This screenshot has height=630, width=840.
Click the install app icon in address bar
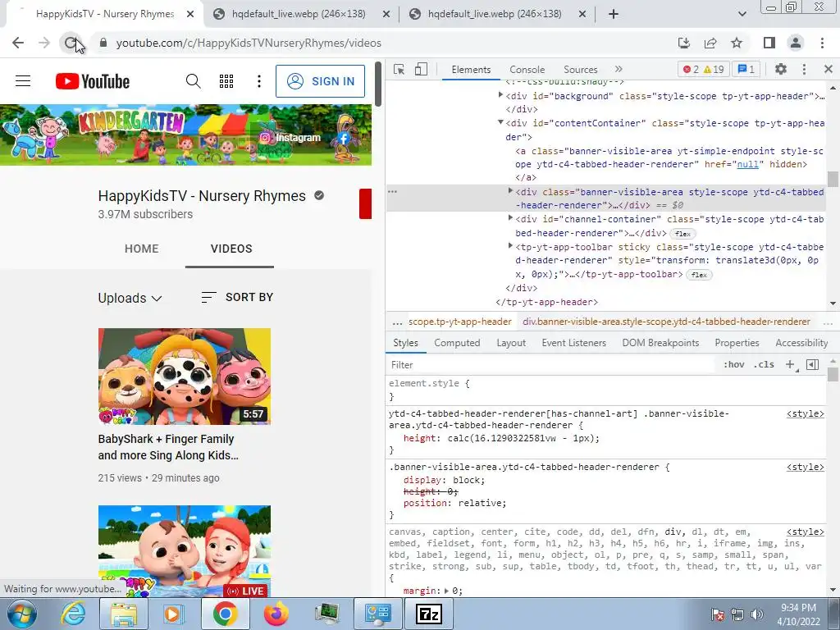pos(683,43)
